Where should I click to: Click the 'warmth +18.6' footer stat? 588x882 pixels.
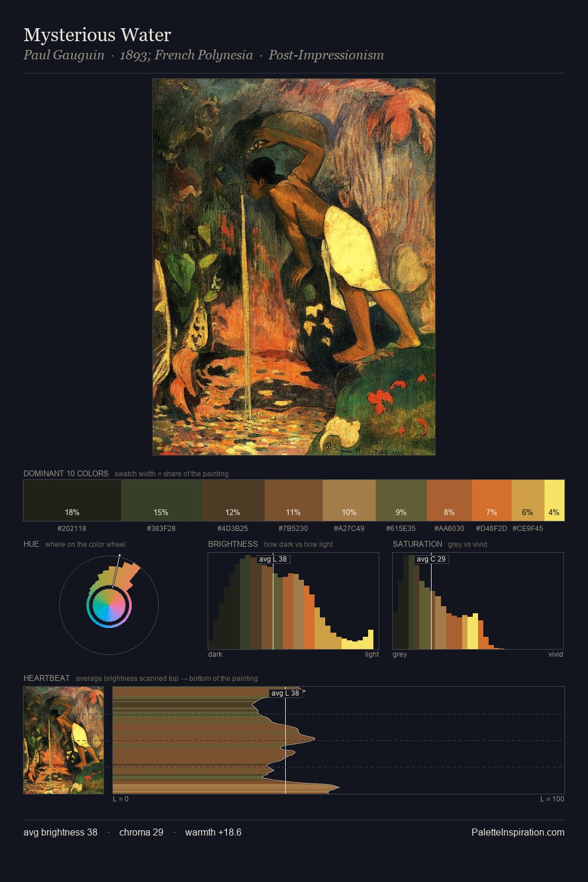[213, 833]
